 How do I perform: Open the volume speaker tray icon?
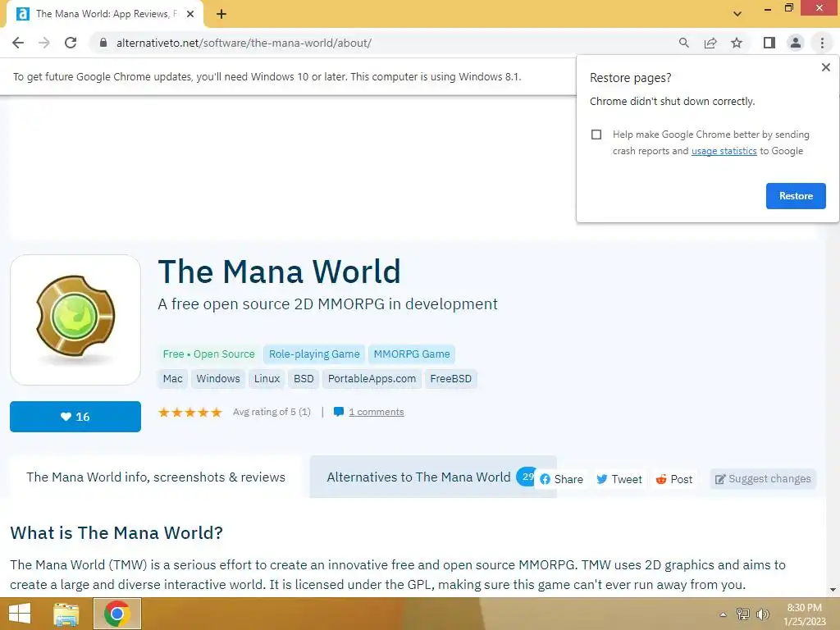[x=762, y=614]
